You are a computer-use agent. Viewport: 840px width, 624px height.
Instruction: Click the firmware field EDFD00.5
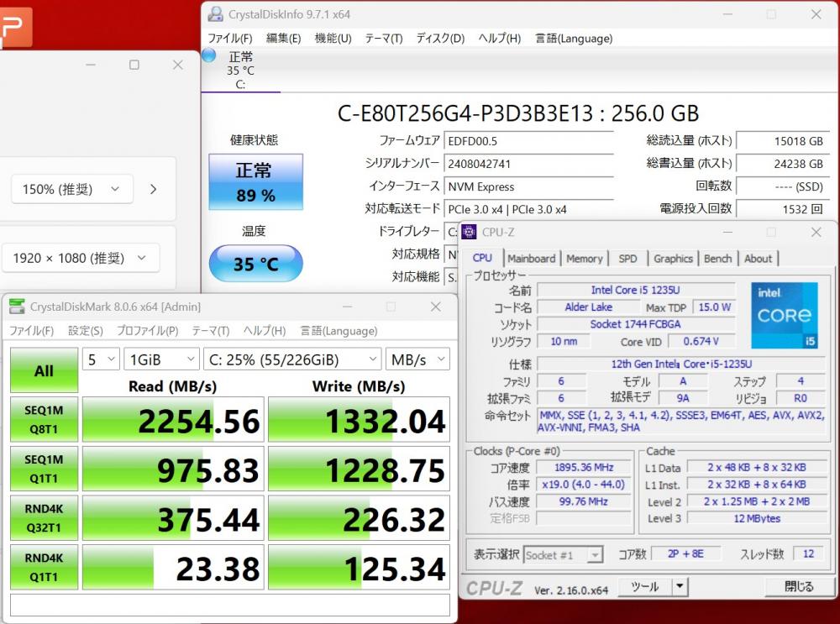pyautogui.click(x=528, y=141)
